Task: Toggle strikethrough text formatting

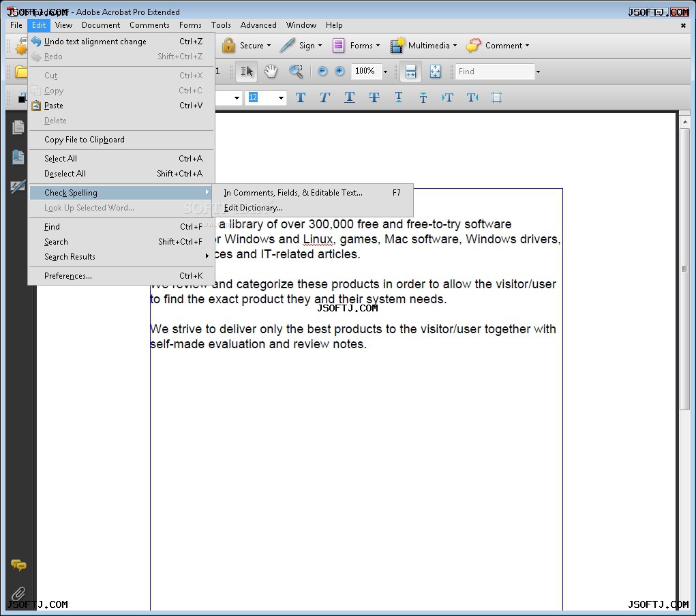Action: [x=374, y=97]
